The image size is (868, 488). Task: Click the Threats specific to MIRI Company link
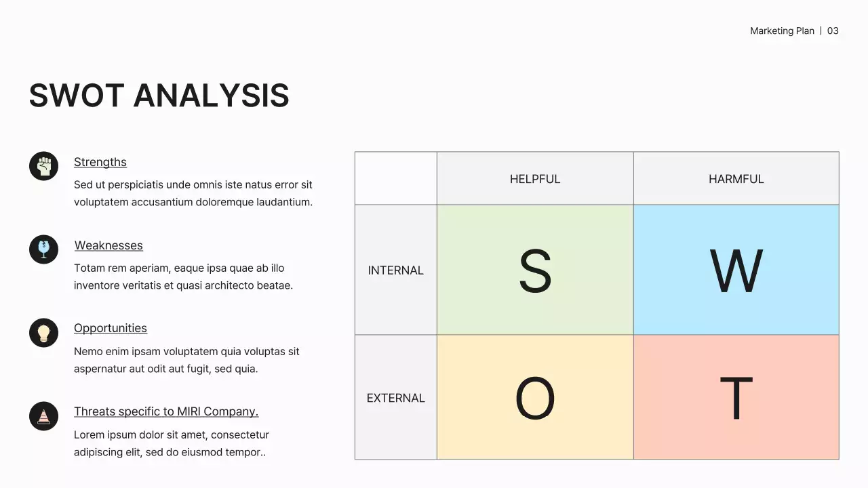(166, 411)
